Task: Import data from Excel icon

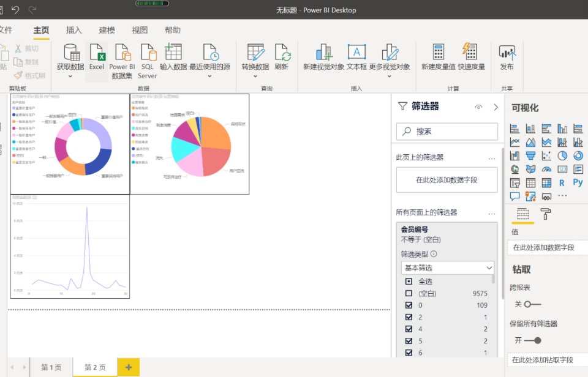Action: point(97,52)
